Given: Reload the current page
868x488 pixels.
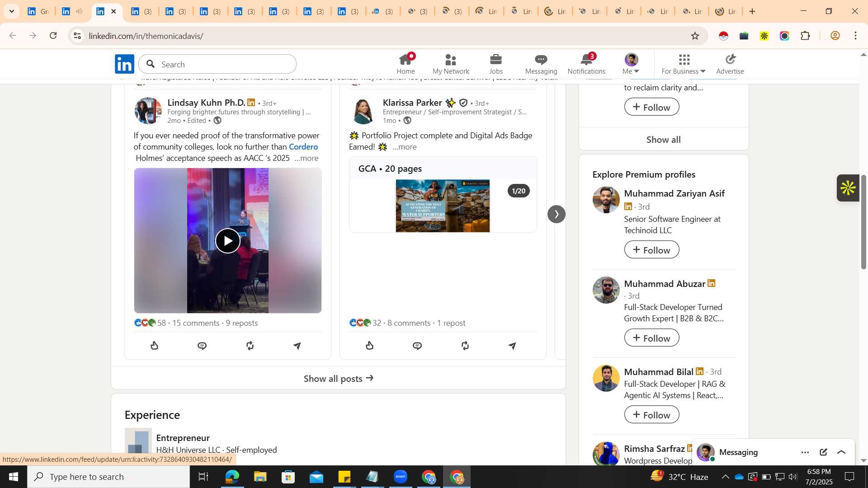Looking at the screenshot, I should (53, 36).
